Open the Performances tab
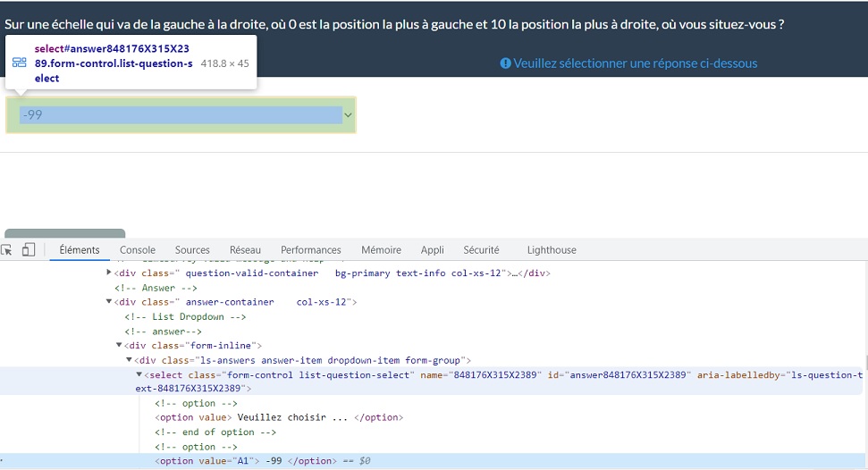The height and width of the screenshot is (470, 868). (311, 250)
